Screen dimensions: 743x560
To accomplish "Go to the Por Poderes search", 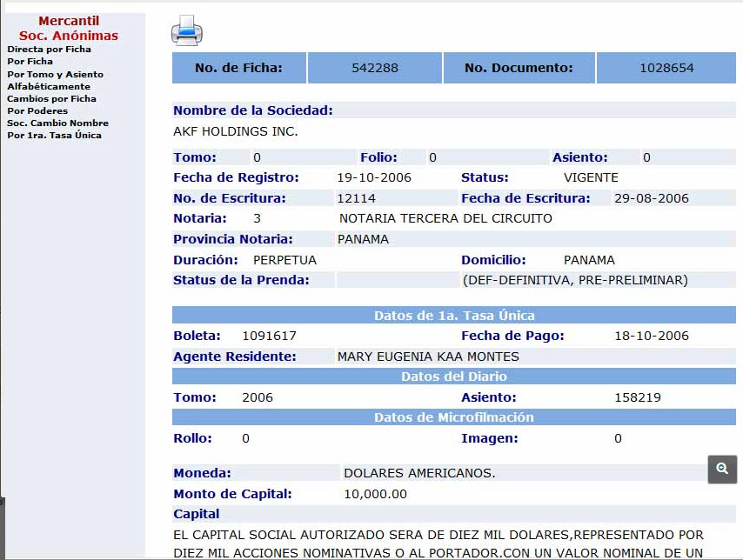I will point(37,110).
